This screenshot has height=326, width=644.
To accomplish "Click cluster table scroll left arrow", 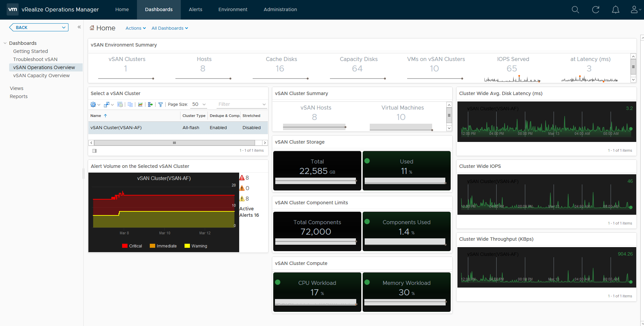I will (91, 143).
